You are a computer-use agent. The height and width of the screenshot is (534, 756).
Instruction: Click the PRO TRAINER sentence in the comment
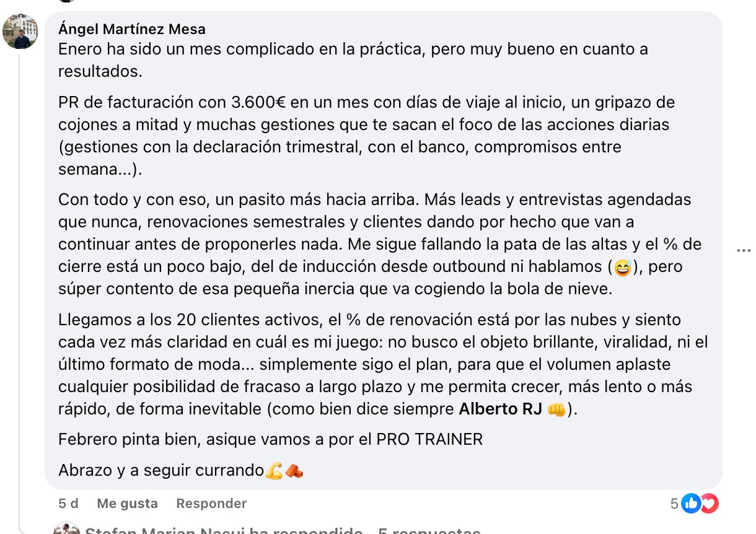tap(270, 440)
